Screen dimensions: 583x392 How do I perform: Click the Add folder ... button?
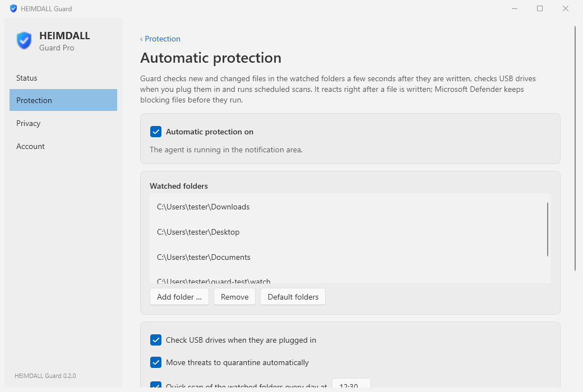click(179, 297)
